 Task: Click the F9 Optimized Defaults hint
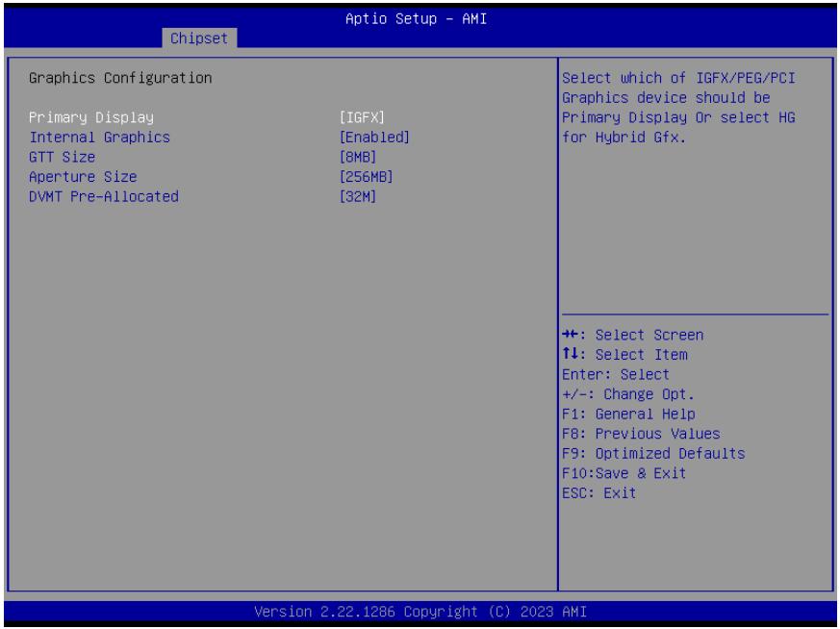pos(653,453)
